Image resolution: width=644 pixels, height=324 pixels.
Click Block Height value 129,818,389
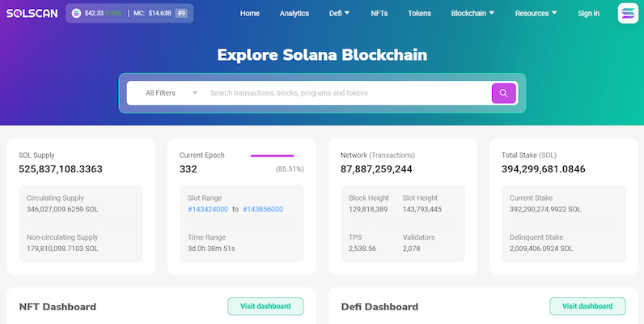click(368, 209)
